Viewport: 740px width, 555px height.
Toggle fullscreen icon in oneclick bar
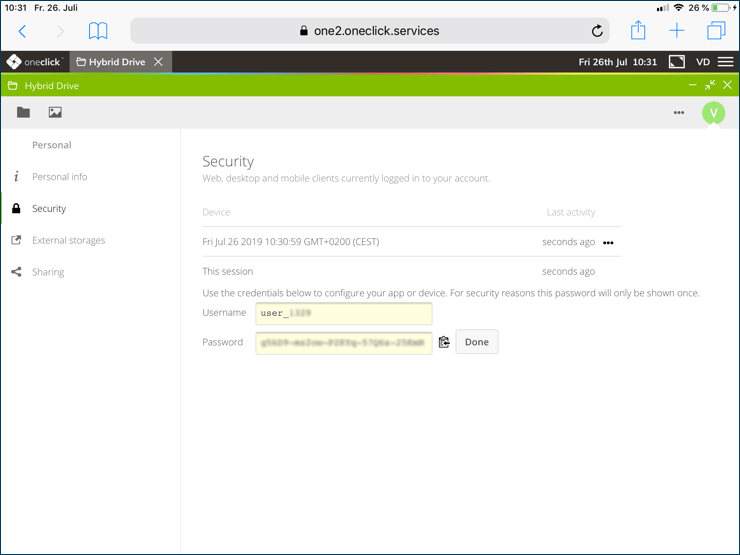point(677,62)
